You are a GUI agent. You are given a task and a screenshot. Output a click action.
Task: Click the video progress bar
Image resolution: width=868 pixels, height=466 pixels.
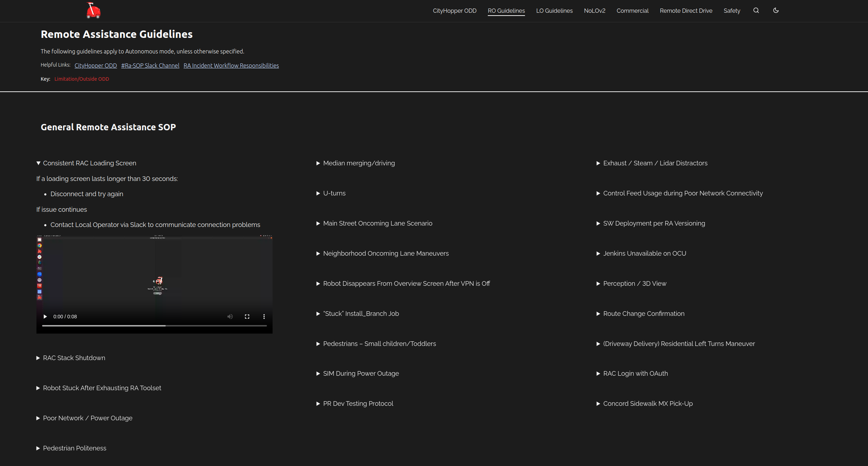pos(154,326)
